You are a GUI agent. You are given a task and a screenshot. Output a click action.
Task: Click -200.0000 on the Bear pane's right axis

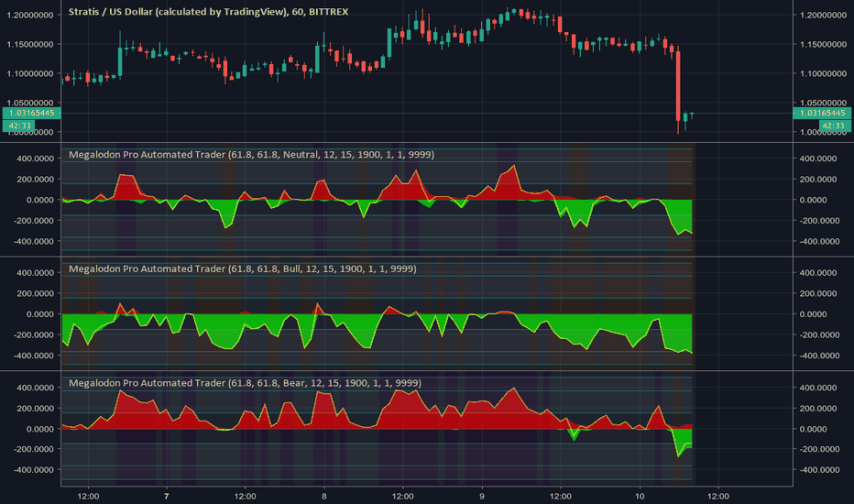820,450
